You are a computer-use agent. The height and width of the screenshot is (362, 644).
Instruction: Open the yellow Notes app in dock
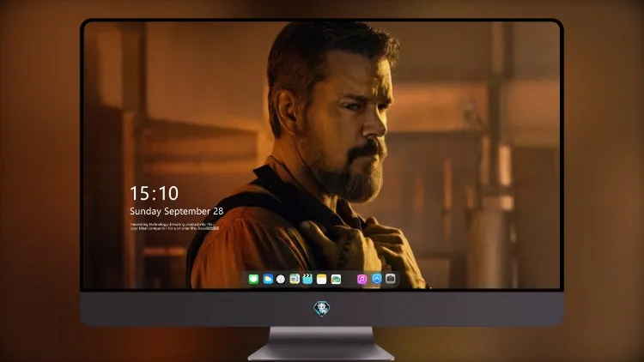(x=322, y=280)
